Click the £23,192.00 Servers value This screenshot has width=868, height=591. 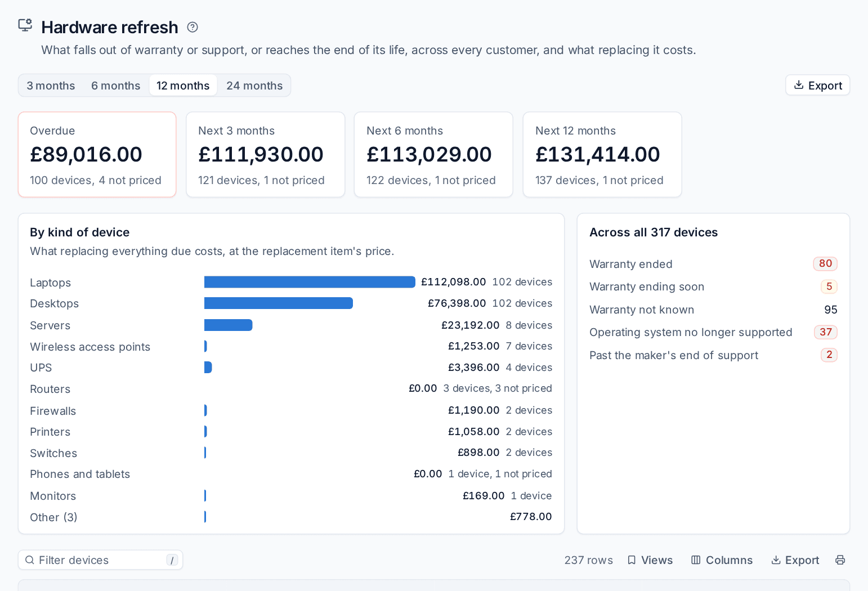tap(471, 325)
